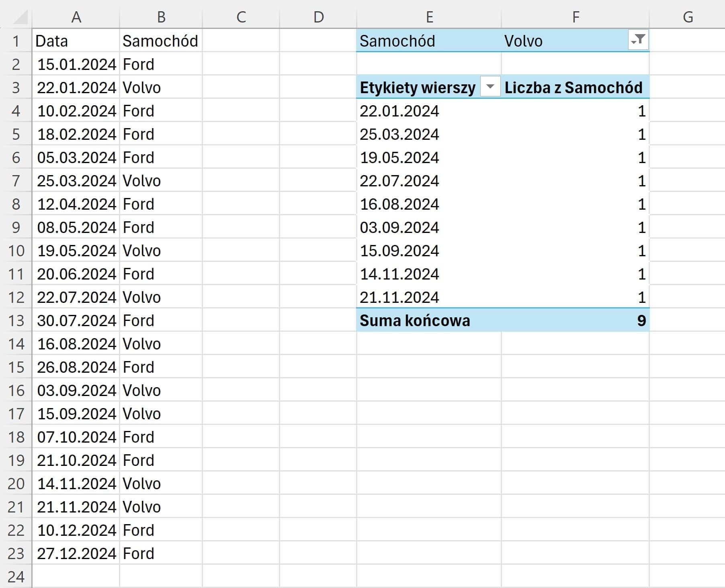Select pivot filter label Samochód in E1
The image size is (725, 588).
tap(429, 41)
